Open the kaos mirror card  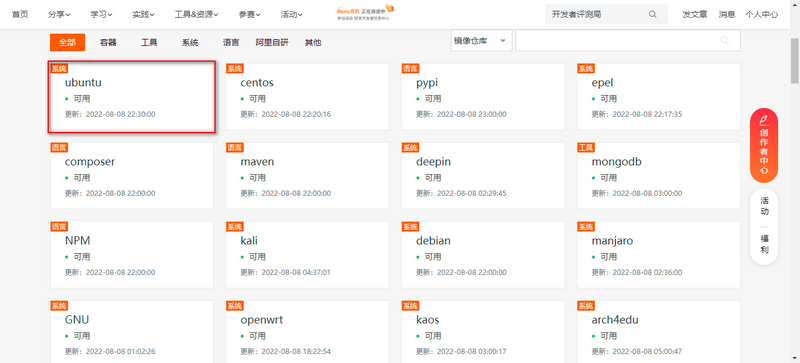tap(483, 332)
